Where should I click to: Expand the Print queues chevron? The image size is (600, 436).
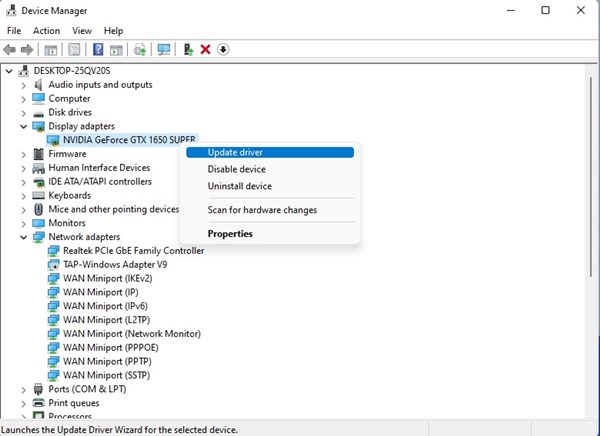(24, 403)
